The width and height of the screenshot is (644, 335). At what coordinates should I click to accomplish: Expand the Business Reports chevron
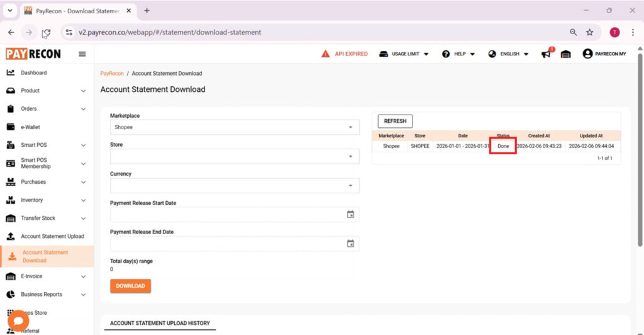tap(84, 295)
